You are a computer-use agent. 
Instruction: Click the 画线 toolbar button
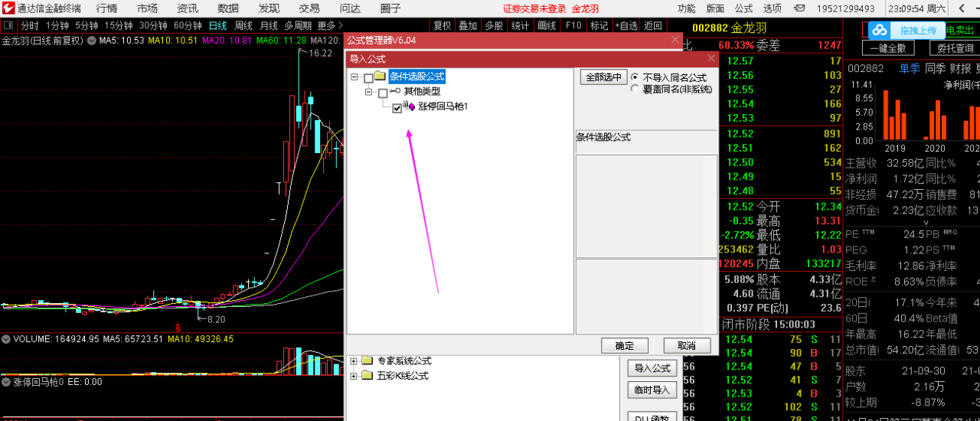(x=546, y=25)
